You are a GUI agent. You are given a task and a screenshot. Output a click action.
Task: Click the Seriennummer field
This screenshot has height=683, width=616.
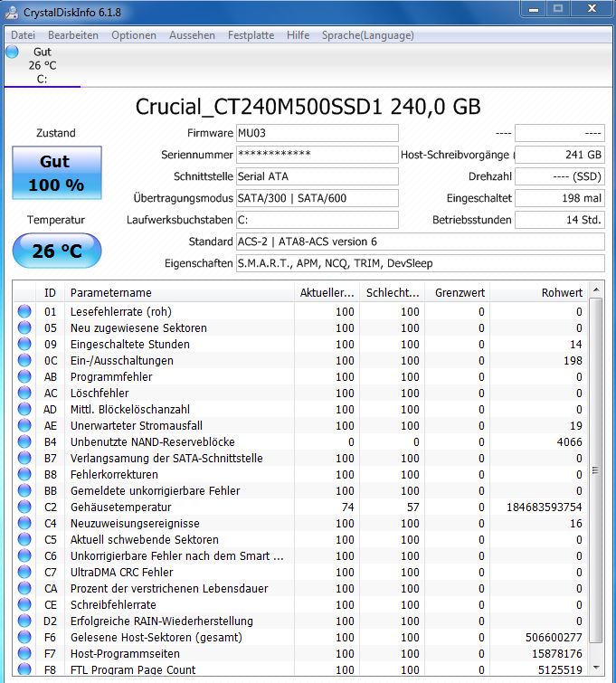tap(317, 155)
